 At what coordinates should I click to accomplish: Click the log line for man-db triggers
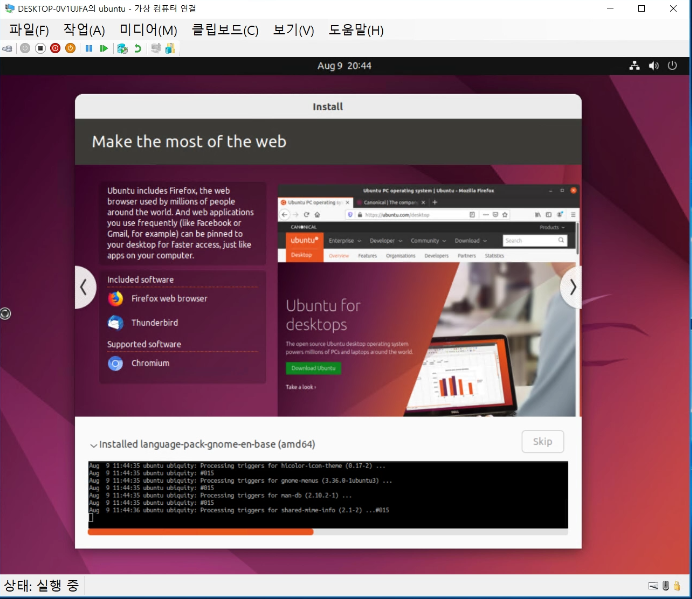[x=221, y=495]
